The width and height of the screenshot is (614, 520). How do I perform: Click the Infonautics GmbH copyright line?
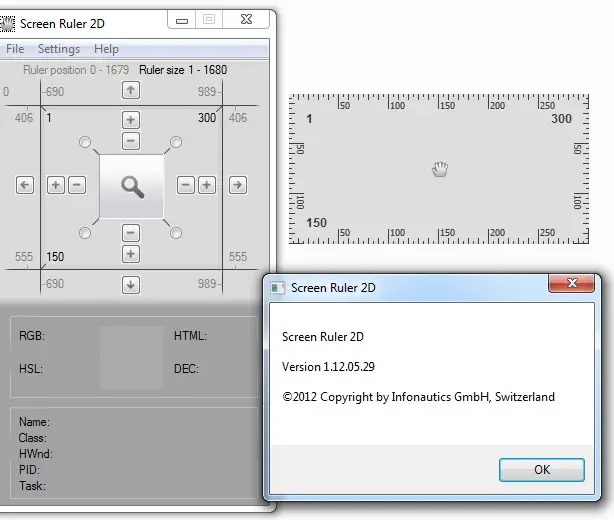[x=418, y=397]
